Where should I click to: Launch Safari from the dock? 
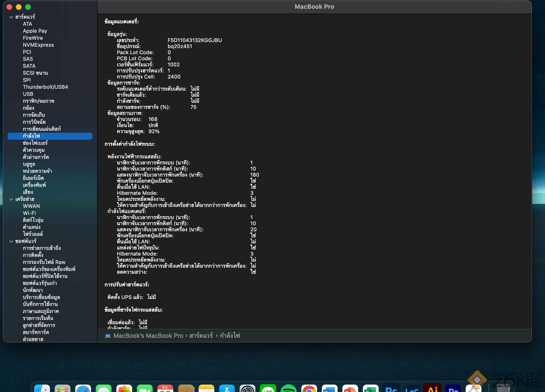(83, 389)
